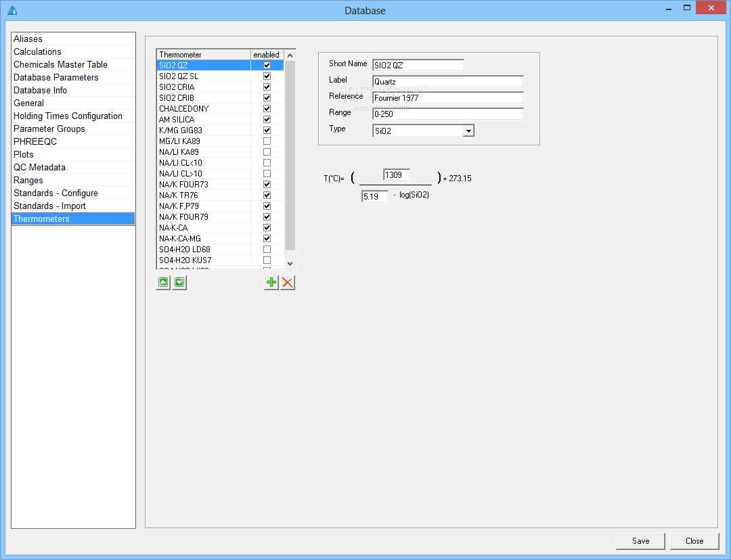Minimize the Database window
Viewport: 731px width, 560px height.
click(x=669, y=8)
